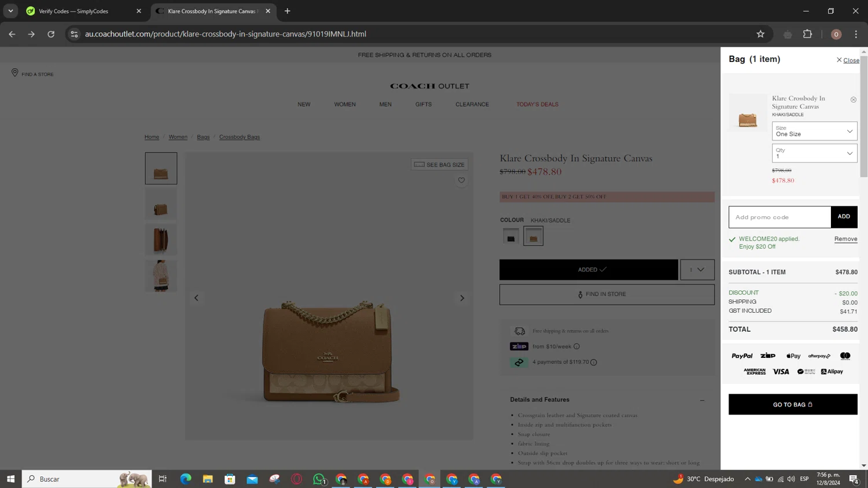Go to Home breadcrumb
868x488 pixels.
click(152, 137)
